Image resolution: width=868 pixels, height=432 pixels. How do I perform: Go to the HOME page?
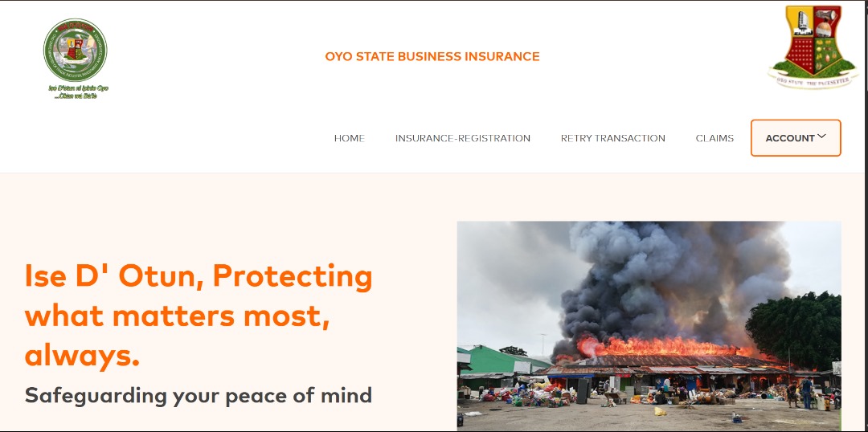pos(350,138)
